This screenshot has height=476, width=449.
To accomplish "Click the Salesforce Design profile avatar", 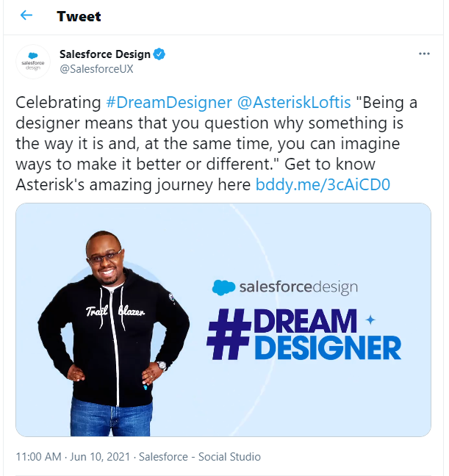I will click(33, 62).
